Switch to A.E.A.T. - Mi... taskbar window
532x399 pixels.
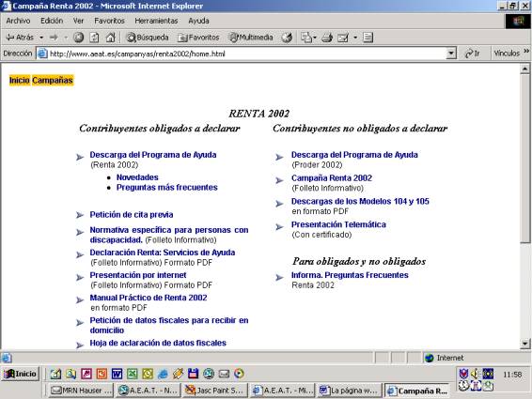[x=282, y=391]
